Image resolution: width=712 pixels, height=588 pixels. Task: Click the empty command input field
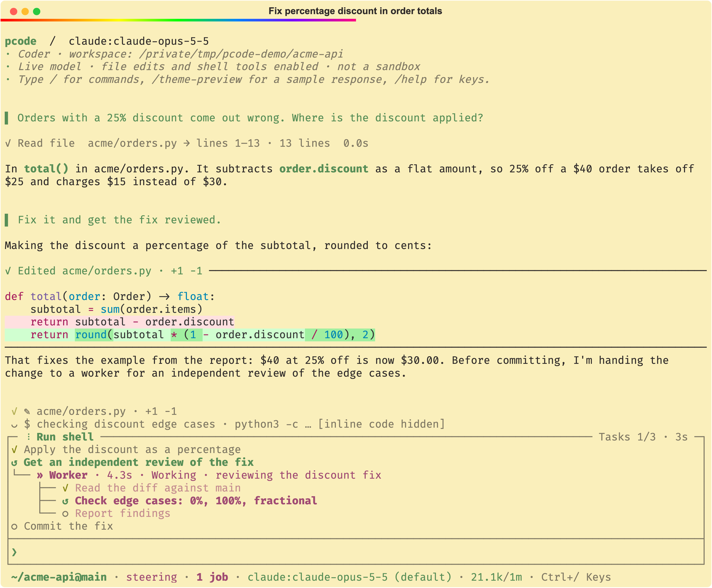[x=356, y=552]
